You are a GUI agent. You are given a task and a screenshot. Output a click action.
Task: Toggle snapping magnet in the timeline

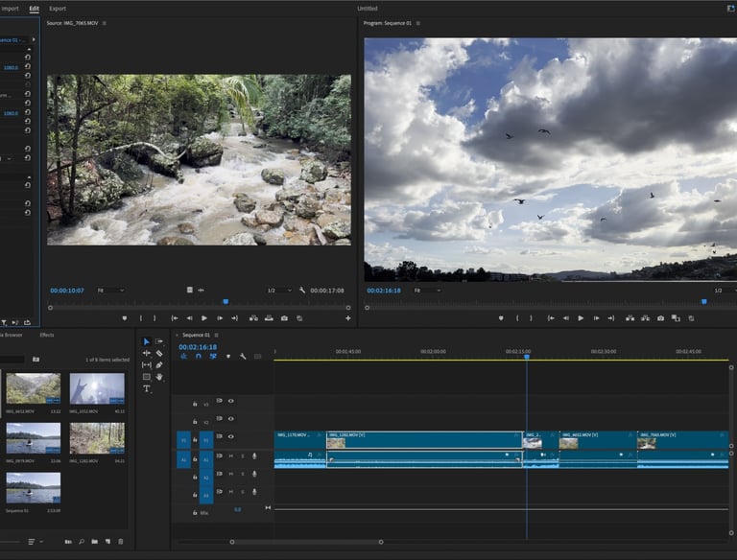199,357
